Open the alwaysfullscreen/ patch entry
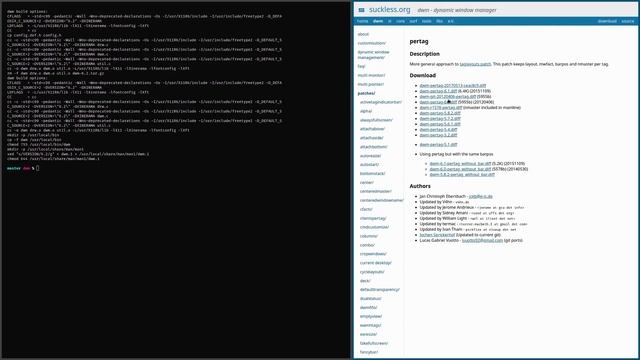 point(376,120)
